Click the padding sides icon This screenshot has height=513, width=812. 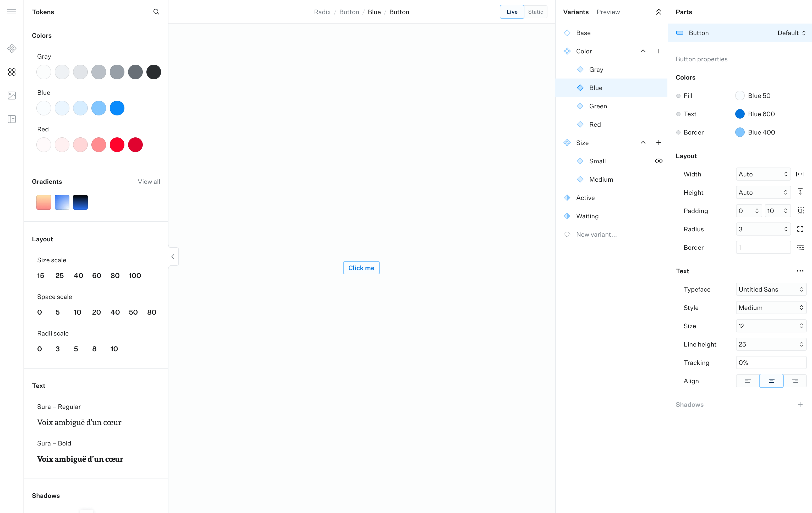[800, 211]
